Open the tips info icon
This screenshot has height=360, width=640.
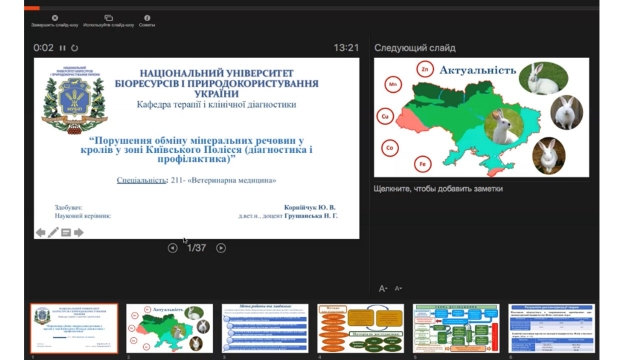(x=147, y=18)
